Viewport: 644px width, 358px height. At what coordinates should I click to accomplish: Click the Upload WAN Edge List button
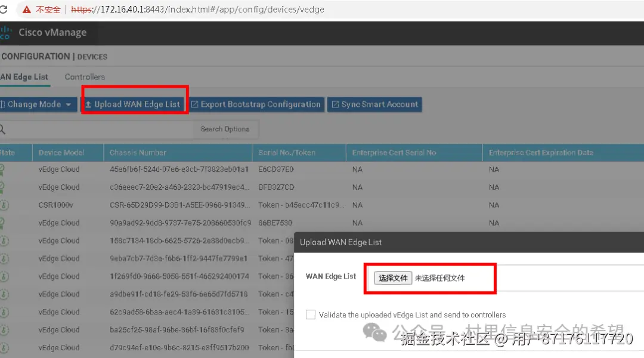tap(133, 104)
